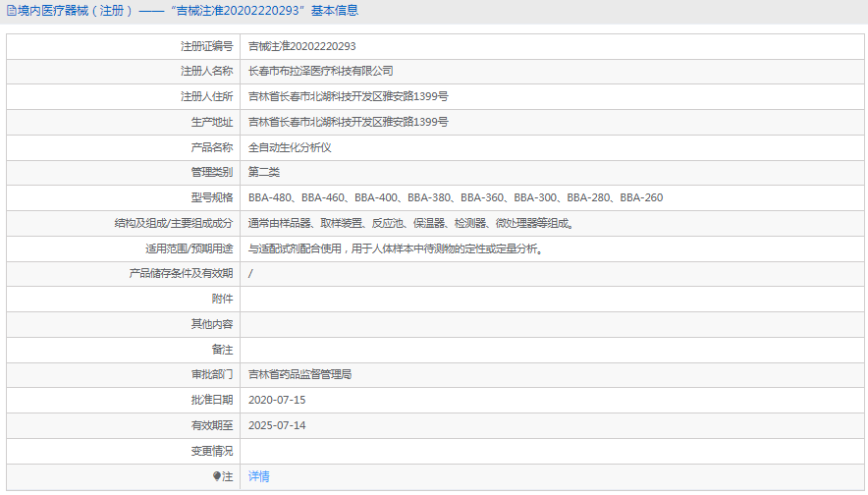The width and height of the screenshot is (868, 495).
Task: Click the 变更情况 label
Action: pyautogui.click(x=212, y=451)
